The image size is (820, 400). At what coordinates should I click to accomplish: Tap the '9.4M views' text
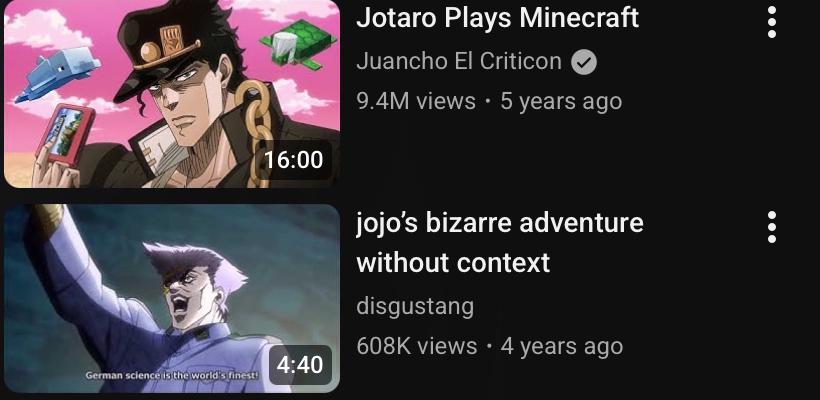(x=416, y=101)
